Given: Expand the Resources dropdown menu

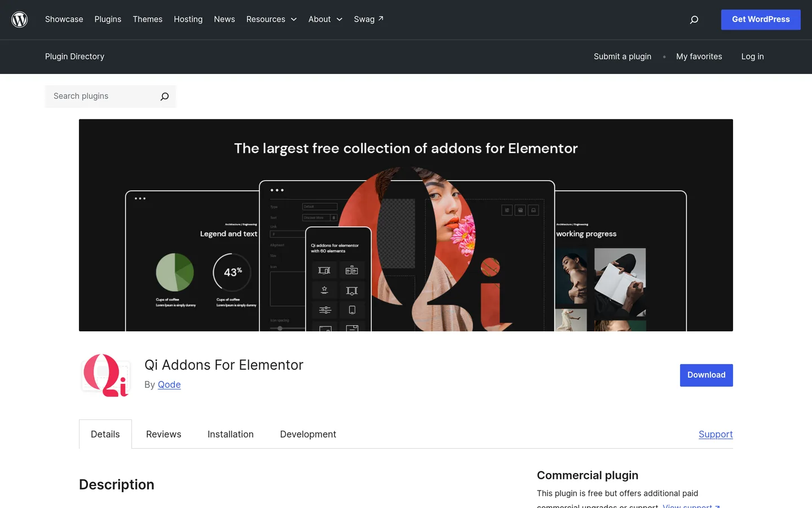Looking at the screenshot, I should click(271, 19).
